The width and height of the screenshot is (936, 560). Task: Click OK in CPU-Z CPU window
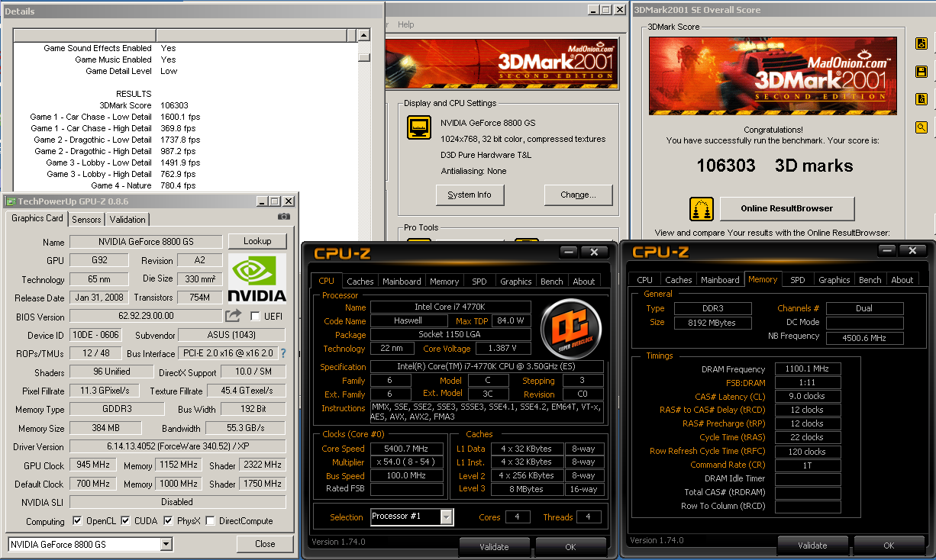click(x=570, y=546)
